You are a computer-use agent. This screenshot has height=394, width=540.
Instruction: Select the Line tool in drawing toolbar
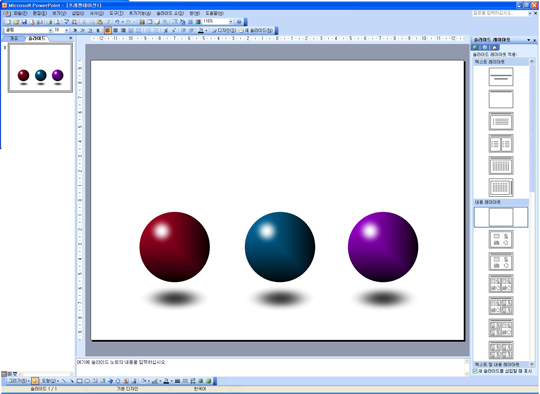tap(64, 381)
